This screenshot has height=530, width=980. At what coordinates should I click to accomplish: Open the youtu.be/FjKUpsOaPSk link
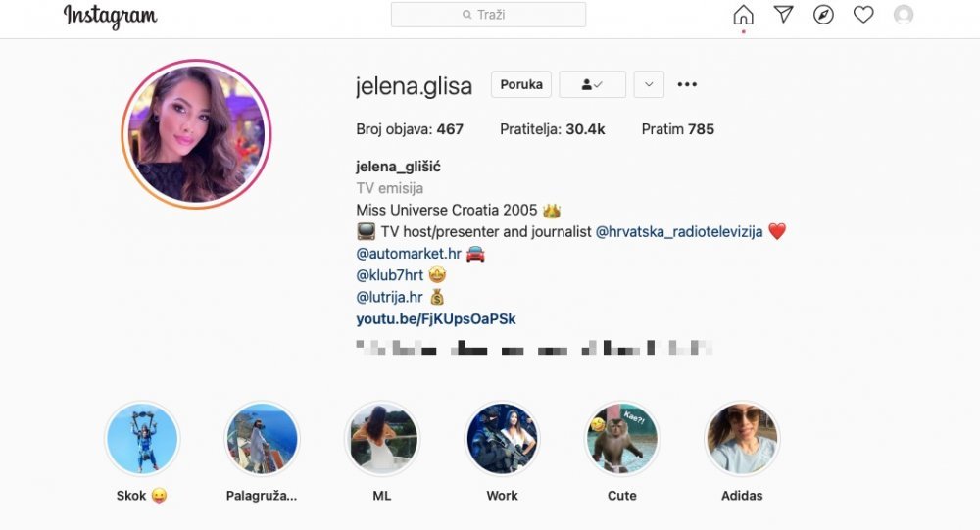click(436, 319)
